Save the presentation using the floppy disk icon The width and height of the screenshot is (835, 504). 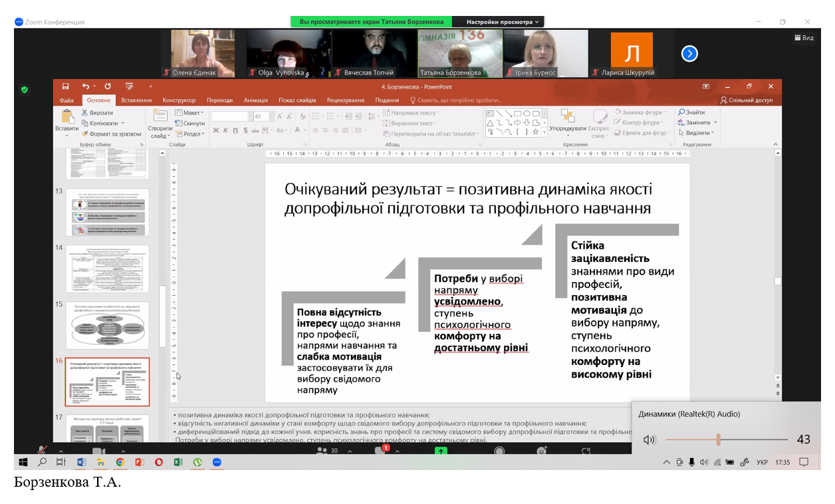point(65,86)
